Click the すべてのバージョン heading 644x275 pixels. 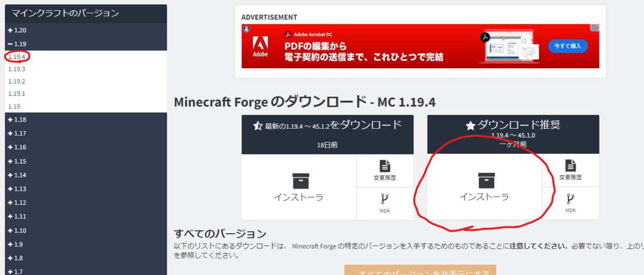coord(220,234)
